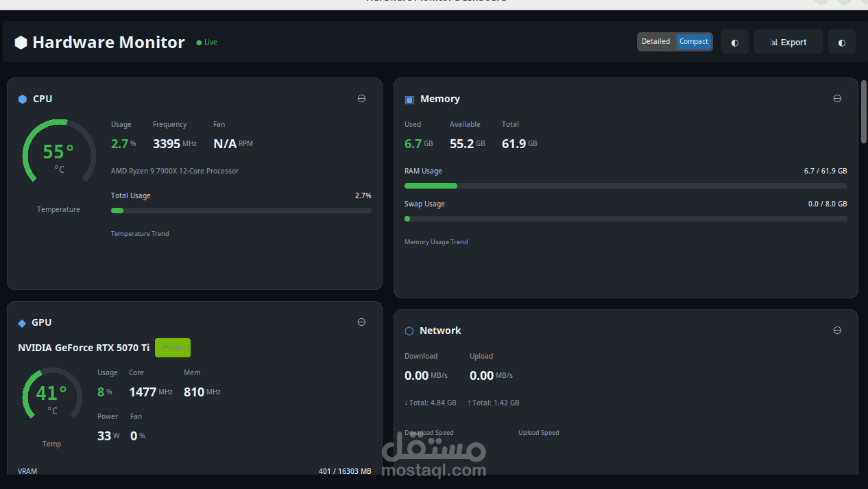This screenshot has width=868, height=489.
Task: Click the GPU fan 0 % value
Action: 138,436
